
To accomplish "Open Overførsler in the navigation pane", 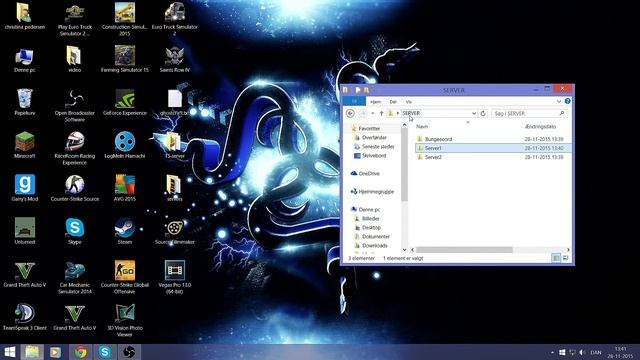I will (374, 138).
